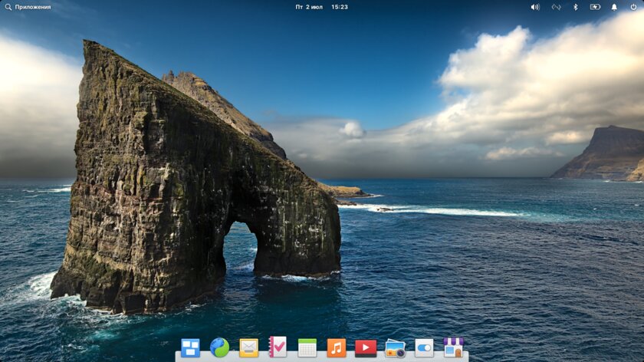Open the Photos app in dock
This screenshot has width=644, height=362.
click(395, 348)
